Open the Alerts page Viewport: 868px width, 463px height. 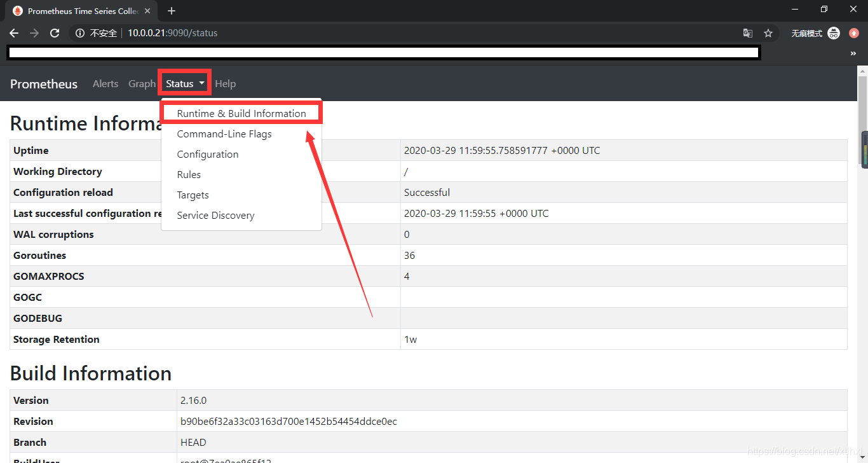point(105,83)
